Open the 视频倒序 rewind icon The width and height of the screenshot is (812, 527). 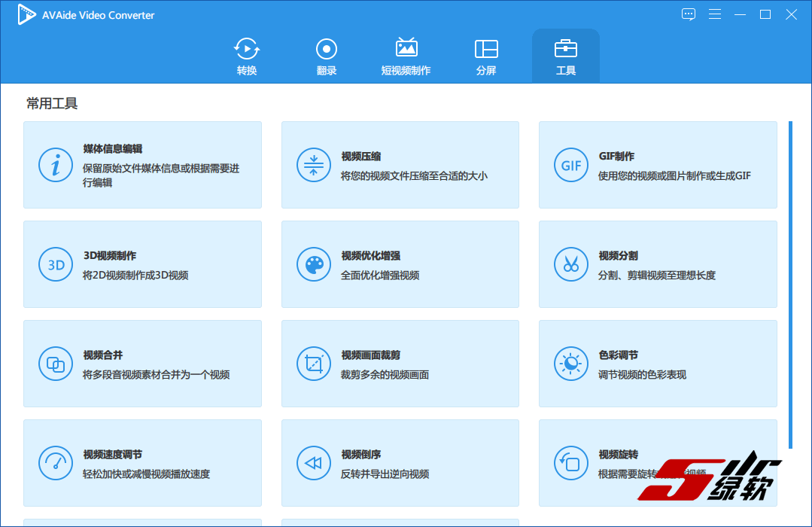click(x=314, y=463)
